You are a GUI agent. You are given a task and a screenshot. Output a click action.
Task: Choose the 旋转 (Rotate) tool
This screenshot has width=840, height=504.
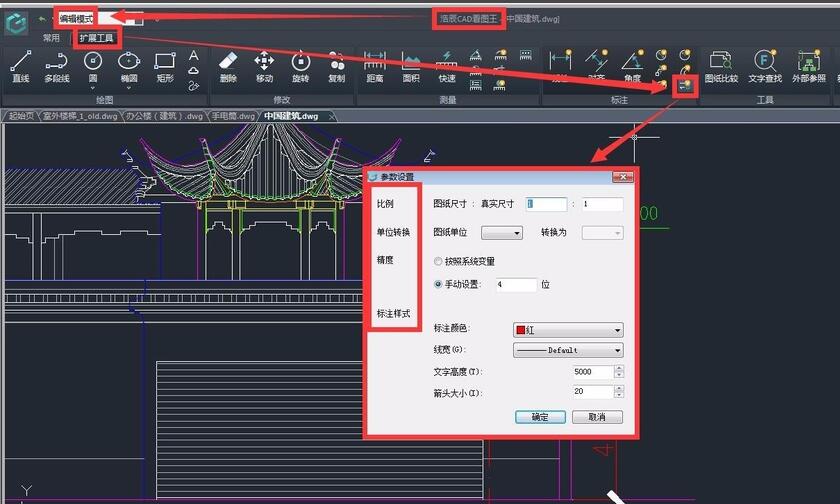300,66
